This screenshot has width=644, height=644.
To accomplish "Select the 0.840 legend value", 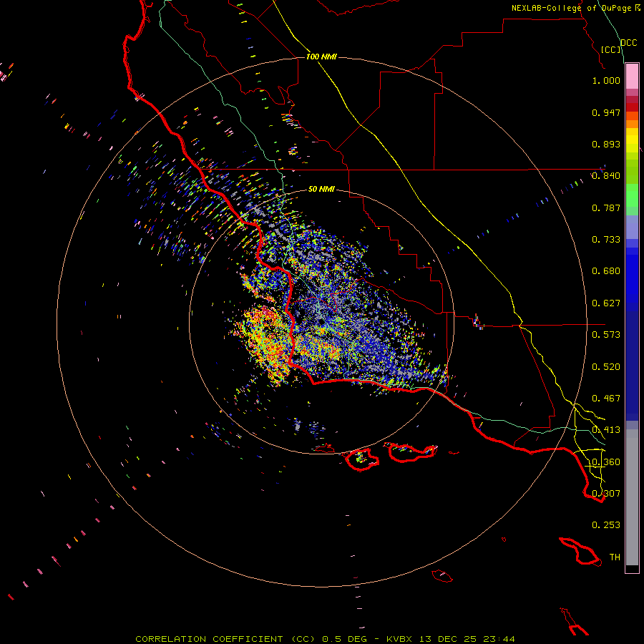I will (606, 176).
